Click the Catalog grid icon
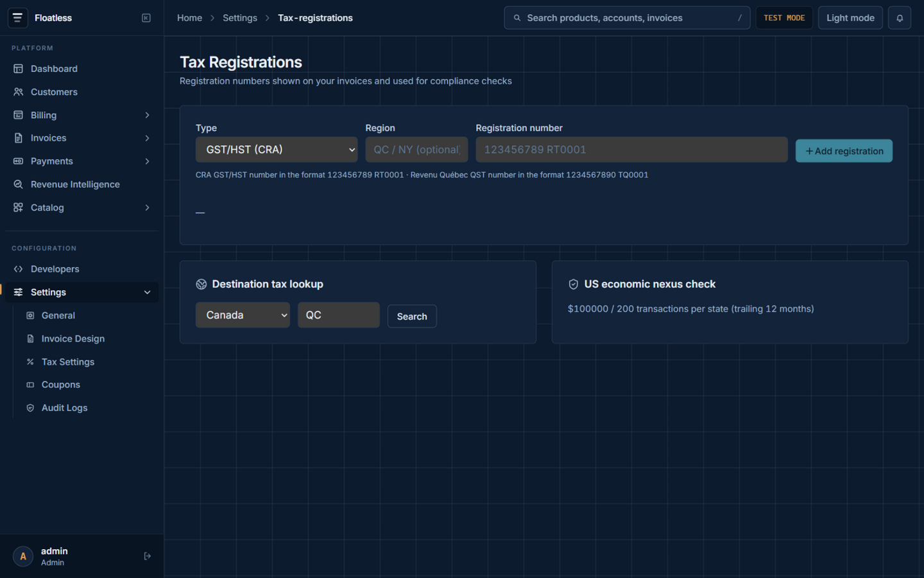924x578 pixels. (x=18, y=207)
